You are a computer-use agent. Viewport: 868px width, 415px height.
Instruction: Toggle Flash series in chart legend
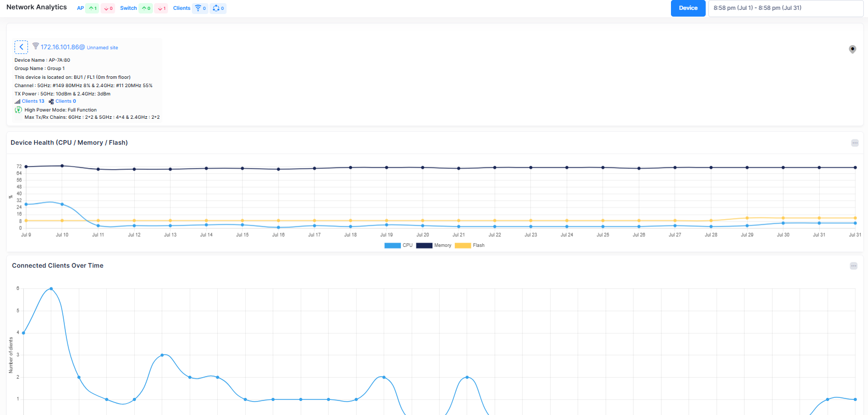point(470,245)
